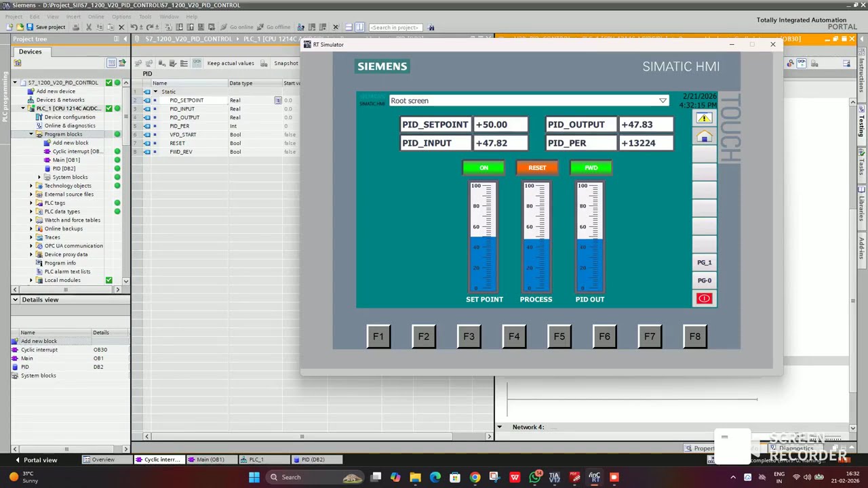
Task: Collapse Static section in DB table
Action: click(155, 91)
